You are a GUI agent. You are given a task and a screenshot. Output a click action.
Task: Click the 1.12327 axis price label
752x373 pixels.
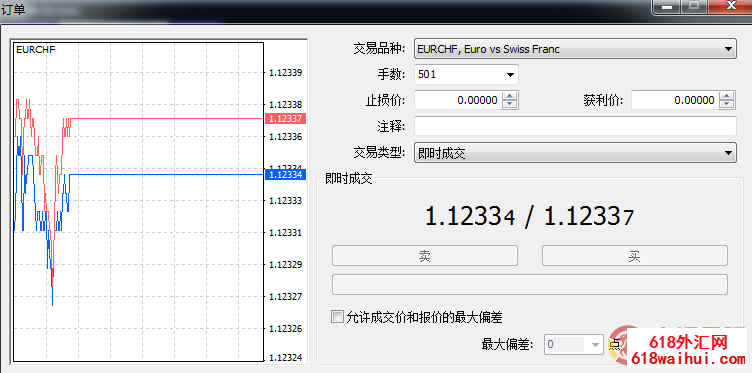(286, 297)
